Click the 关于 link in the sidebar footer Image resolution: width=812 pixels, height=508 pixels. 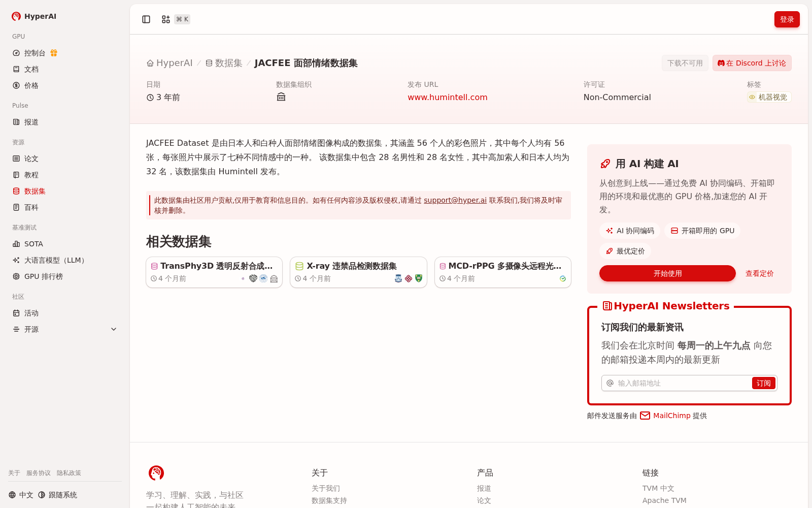pyautogui.click(x=14, y=473)
